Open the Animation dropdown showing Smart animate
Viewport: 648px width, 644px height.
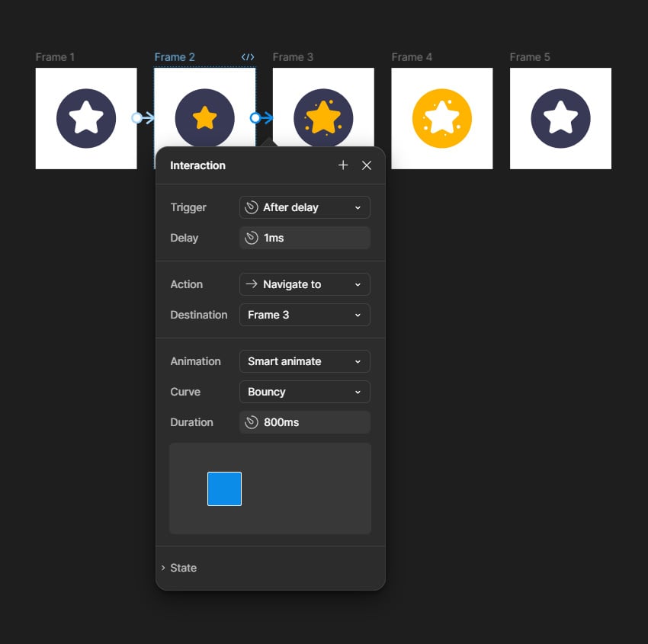coord(305,361)
